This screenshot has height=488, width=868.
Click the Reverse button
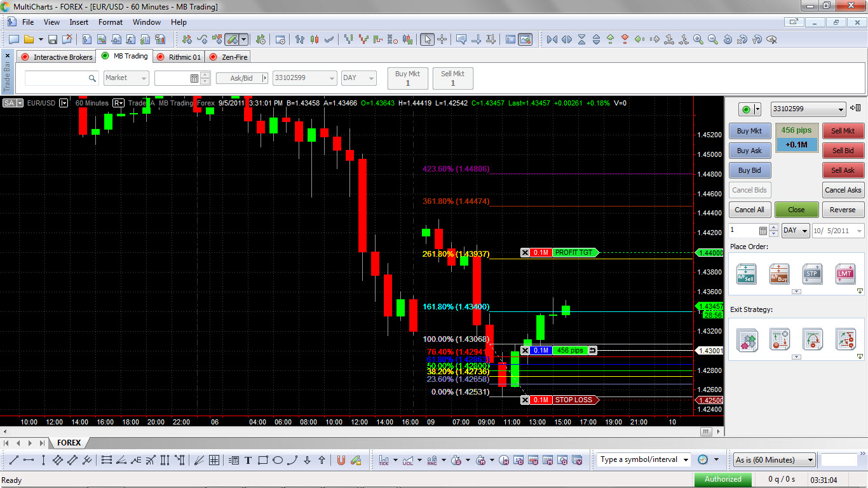(x=843, y=210)
